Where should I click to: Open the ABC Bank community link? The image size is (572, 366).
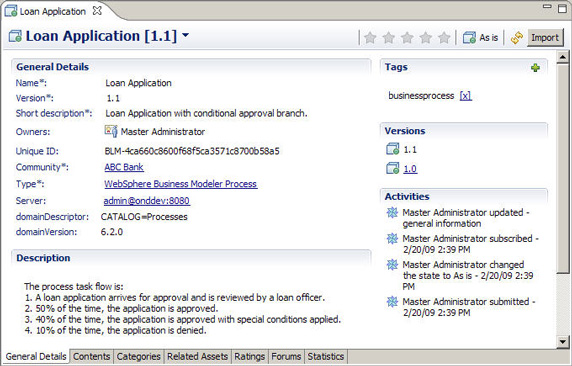tap(124, 167)
